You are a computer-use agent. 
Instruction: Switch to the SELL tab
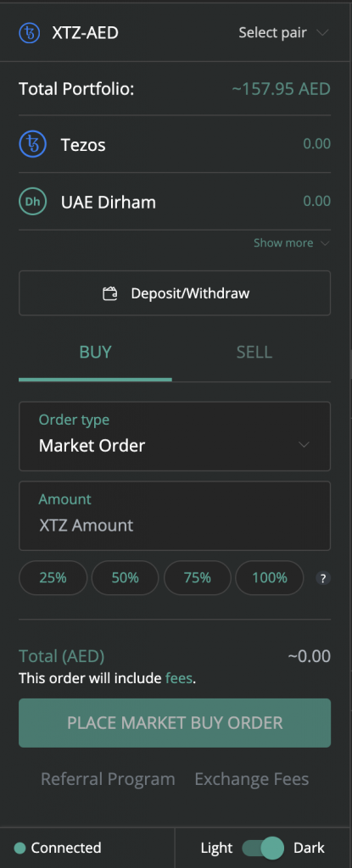click(x=254, y=353)
